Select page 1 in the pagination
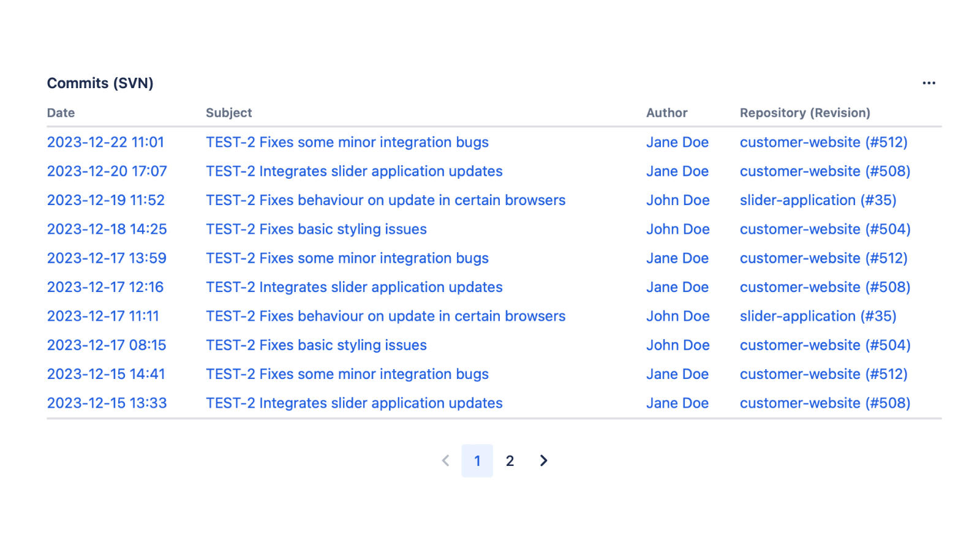Viewport: 980px width, 551px height. [477, 460]
